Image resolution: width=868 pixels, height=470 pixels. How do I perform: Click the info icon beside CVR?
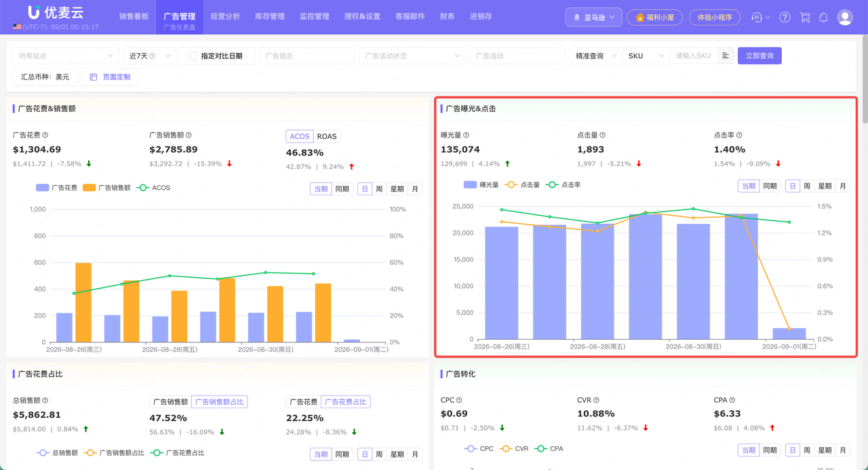[x=596, y=400]
